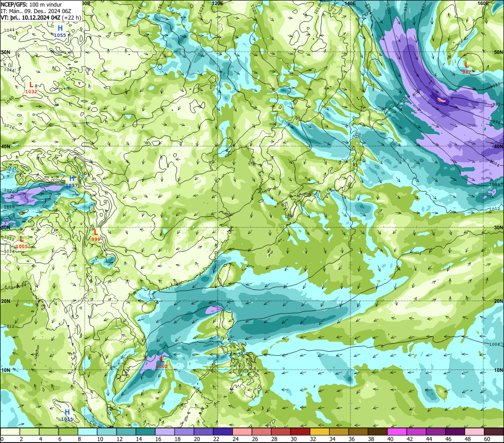
Task: Click the gold 32–34 legend swatch
Action: [320, 431]
